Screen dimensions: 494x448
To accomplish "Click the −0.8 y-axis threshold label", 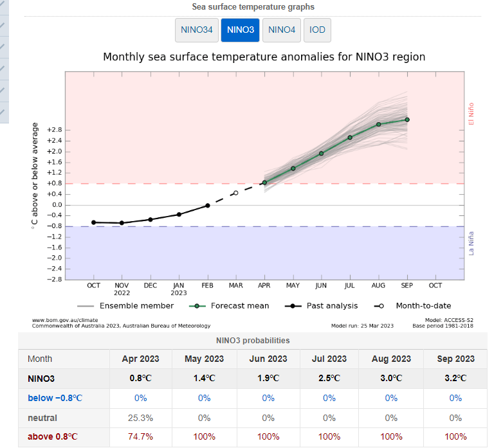I will pos(55,226).
